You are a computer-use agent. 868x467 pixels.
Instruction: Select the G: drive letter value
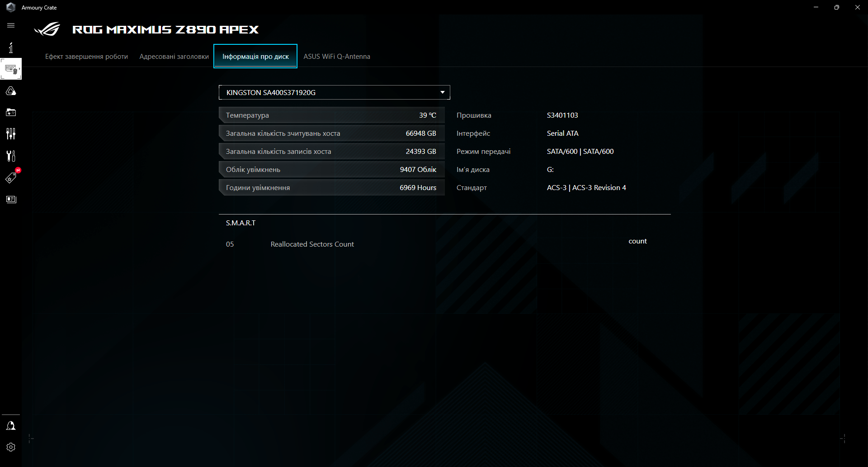click(550, 170)
